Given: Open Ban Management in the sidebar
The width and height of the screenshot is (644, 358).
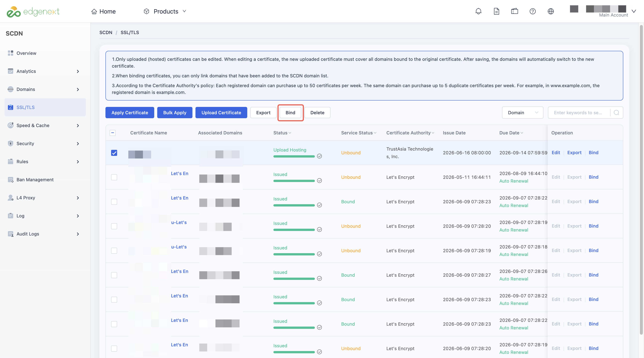Looking at the screenshot, I should pos(45,180).
